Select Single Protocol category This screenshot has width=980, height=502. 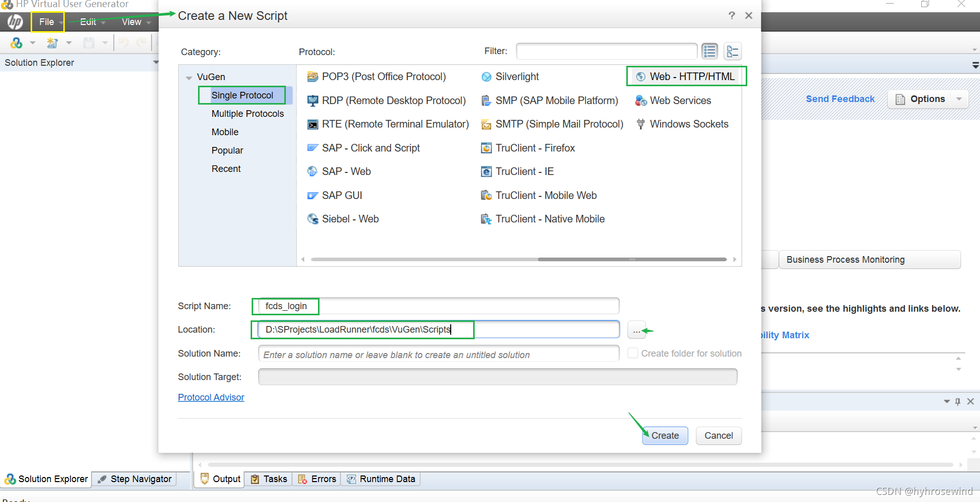(x=242, y=95)
